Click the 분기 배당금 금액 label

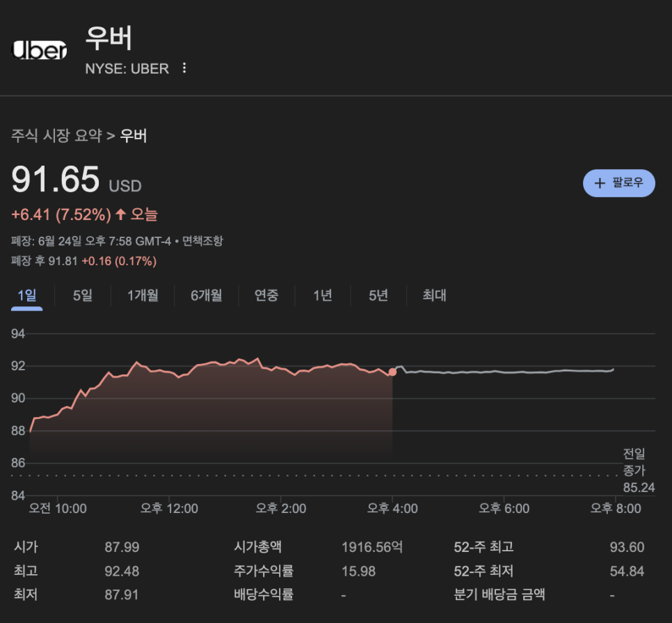499,594
